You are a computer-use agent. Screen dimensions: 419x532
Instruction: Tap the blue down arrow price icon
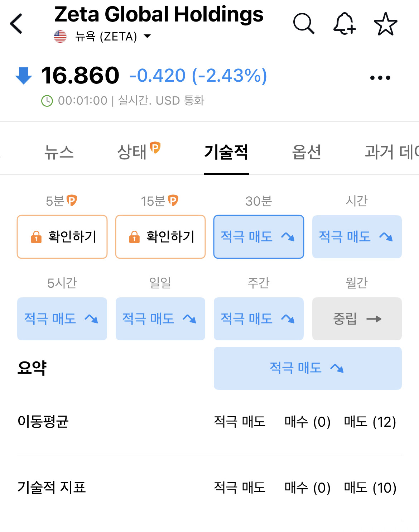click(x=24, y=76)
